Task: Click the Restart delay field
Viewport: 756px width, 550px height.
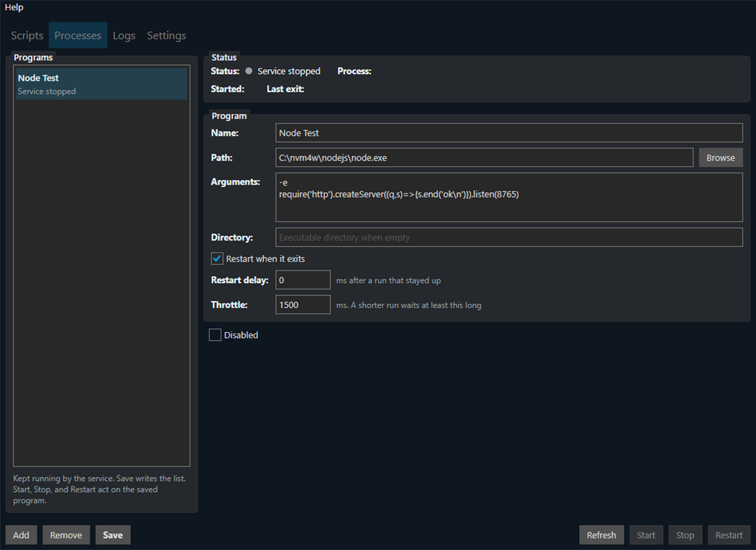Action: (303, 280)
